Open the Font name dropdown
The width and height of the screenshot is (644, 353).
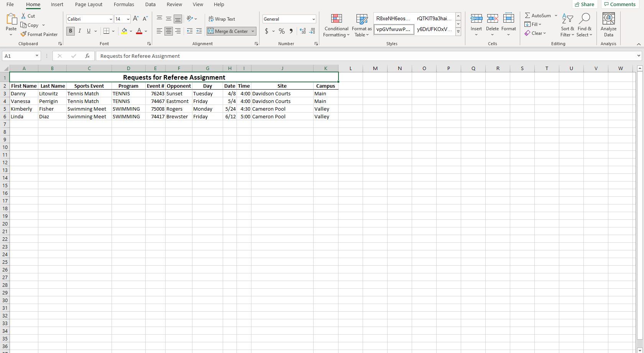[x=110, y=19]
